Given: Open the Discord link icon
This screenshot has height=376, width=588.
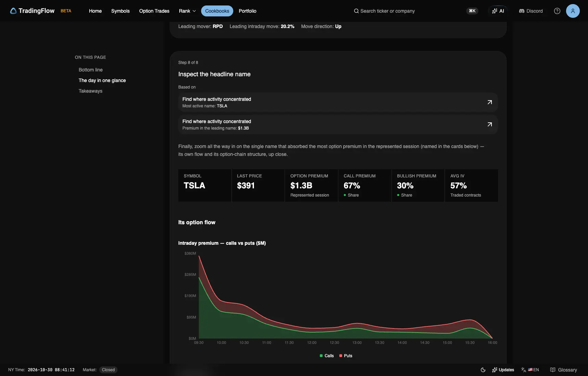Looking at the screenshot, I should click(x=522, y=11).
